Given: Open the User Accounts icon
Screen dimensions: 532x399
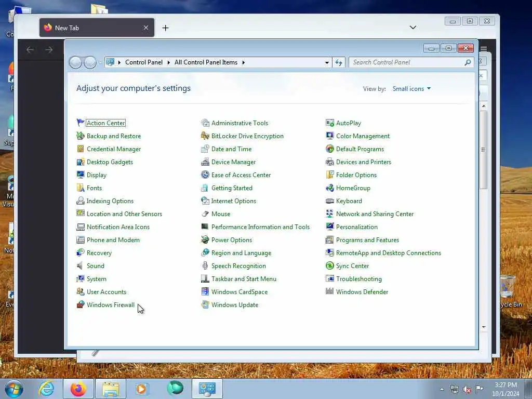Looking at the screenshot, I should coord(81,292).
